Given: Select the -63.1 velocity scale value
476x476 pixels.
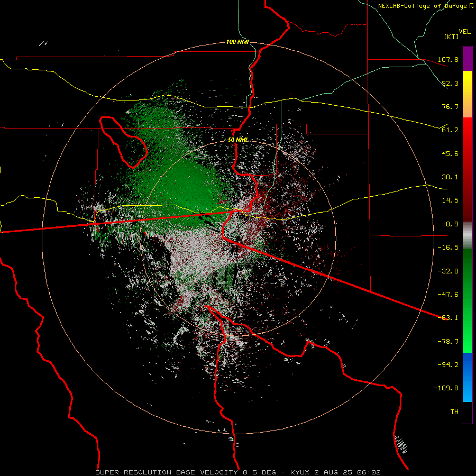Looking at the screenshot, I should pyautogui.click(x=448, y=318).
